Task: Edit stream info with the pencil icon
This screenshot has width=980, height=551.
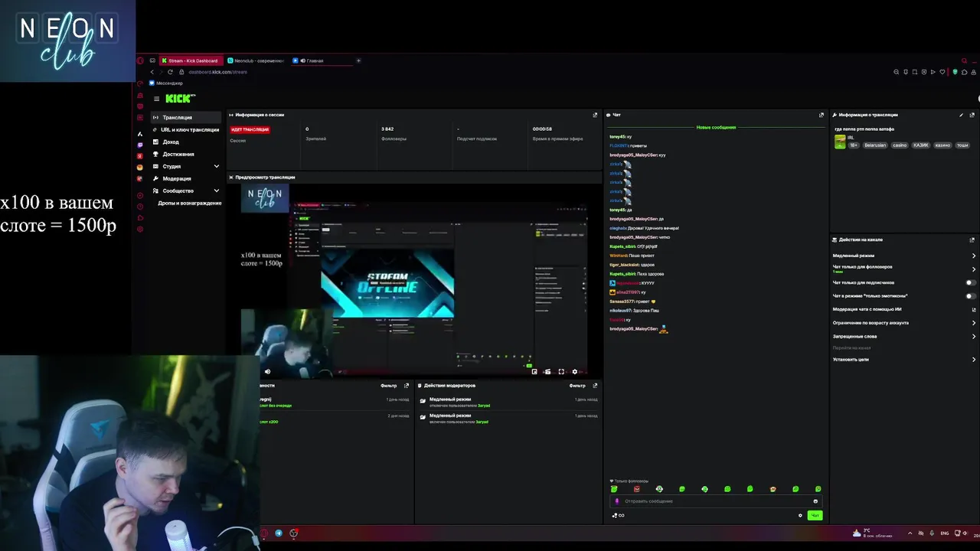Action: click(x=961, y=115)
